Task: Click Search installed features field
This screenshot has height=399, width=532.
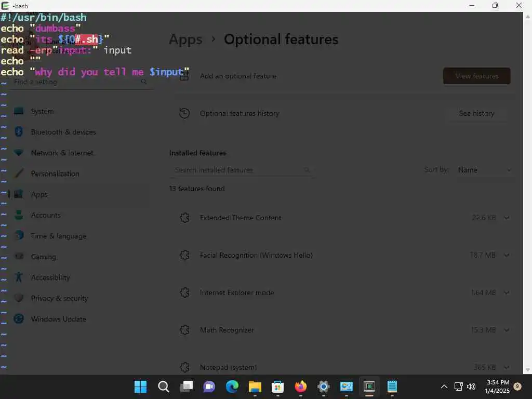Action: [x=241, y=170]
